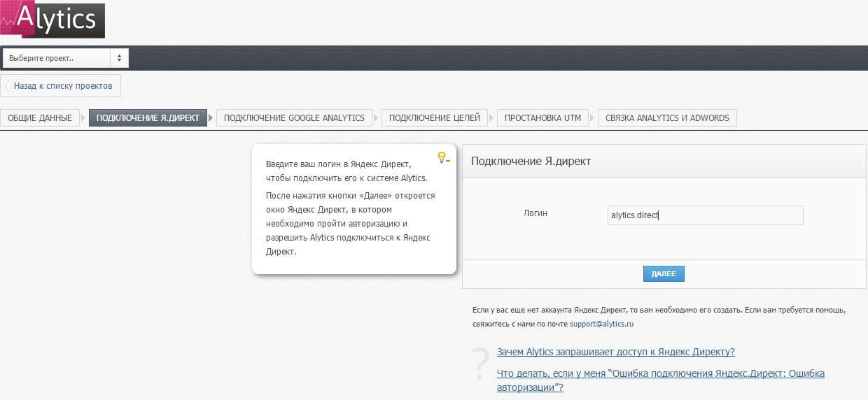
Task: Open the 'Подключение Google Analytics' step tab
Action: tap(294, 117)
